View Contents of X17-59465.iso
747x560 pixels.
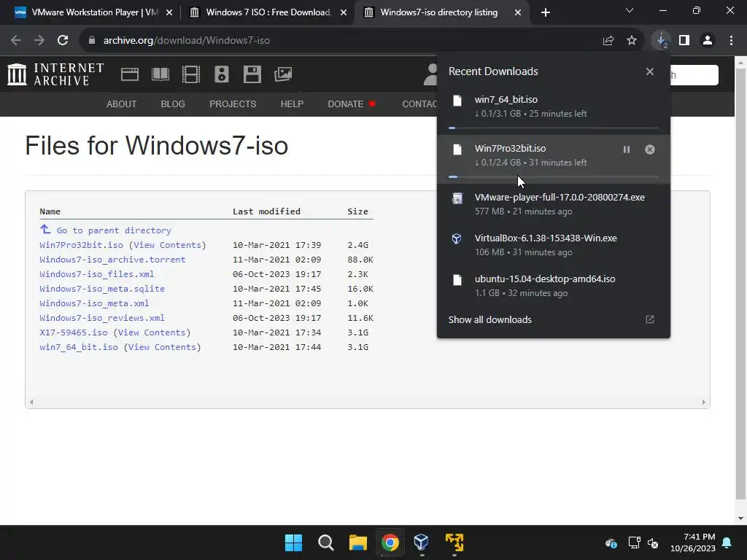coord(152,332)
